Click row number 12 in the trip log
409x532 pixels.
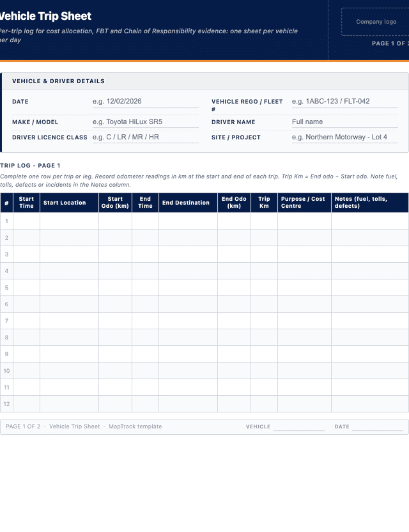coord(6,403)
